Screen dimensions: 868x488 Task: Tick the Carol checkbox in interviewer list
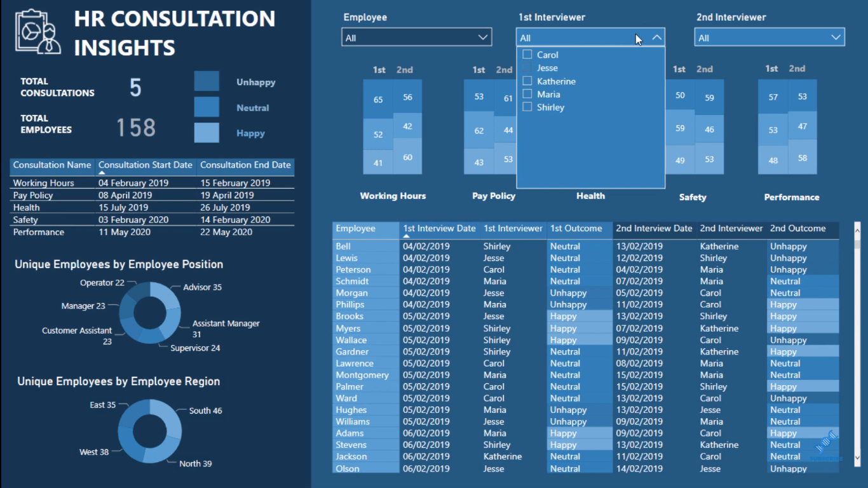(527, 55)
